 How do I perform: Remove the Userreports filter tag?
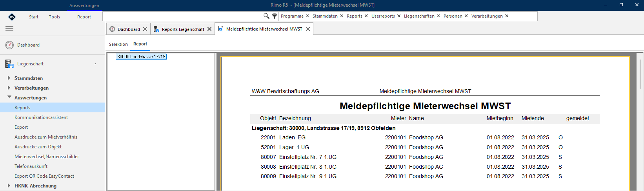[399, 16]
